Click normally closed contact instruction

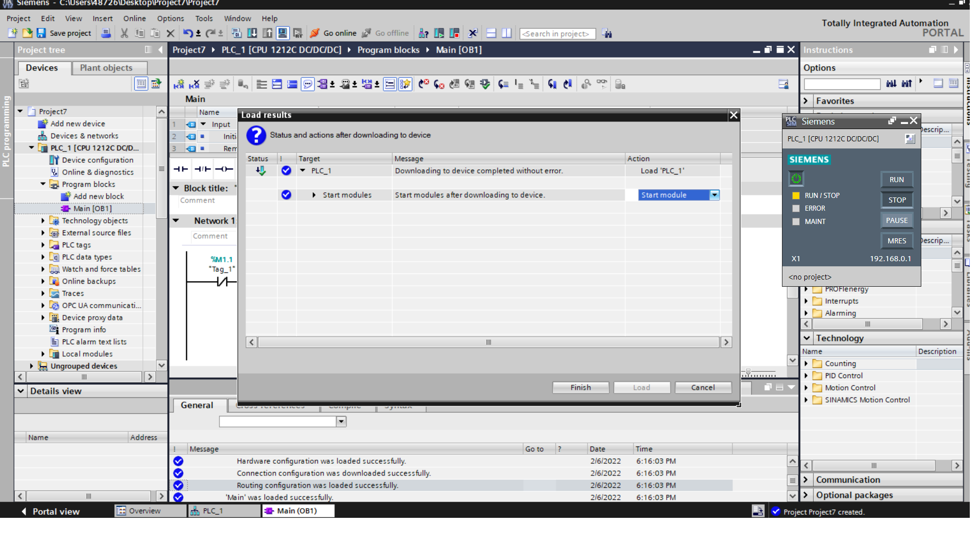click(203, 169)
